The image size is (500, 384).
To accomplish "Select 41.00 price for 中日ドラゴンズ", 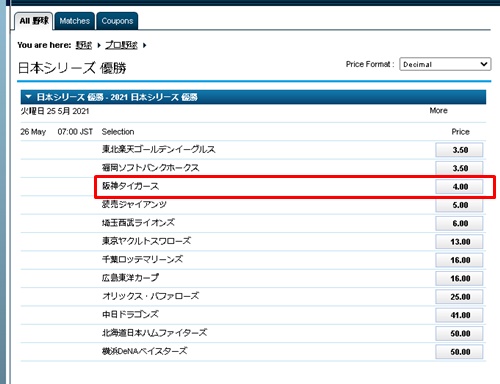I will click(459, 315).
